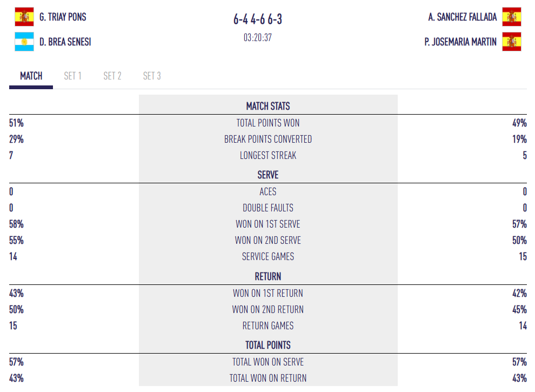The width and height of the screenshot is (535, 392).
Task: Click the SERVE section header
Action: pyautogui.click(x=268, y=175)
